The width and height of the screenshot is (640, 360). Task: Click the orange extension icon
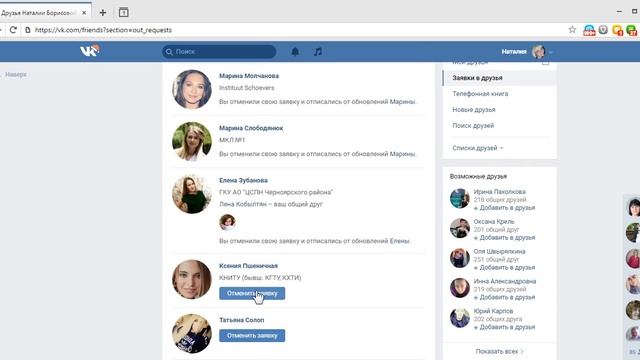tap(617, 30)
